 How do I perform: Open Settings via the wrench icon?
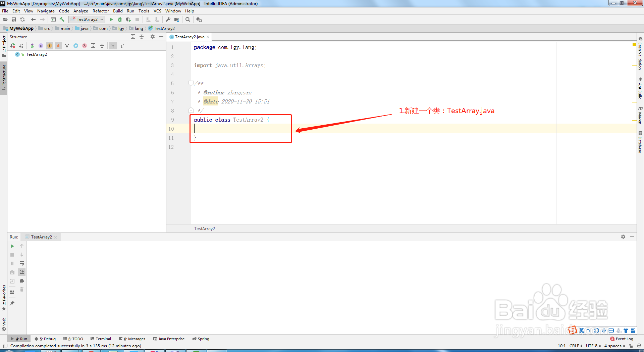coord(168,19)
